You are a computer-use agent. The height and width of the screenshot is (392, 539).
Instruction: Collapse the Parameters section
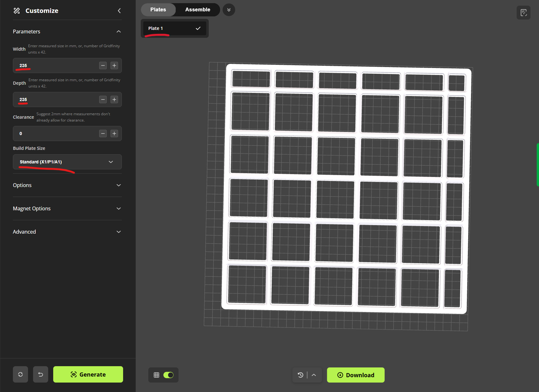pos(119,31)
